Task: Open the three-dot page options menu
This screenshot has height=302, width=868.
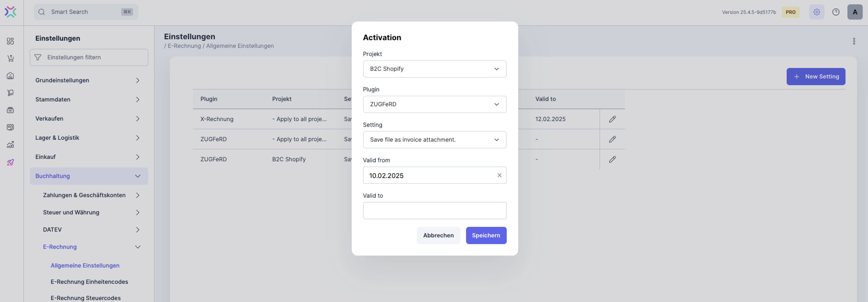Action: tap(854, 41)
